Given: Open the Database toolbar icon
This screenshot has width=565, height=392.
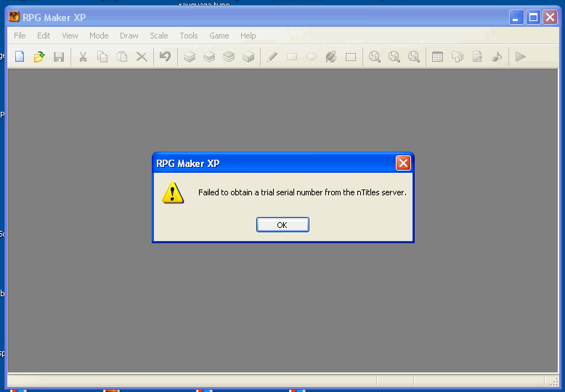Looking at the screenshot, I should click(x=437, y=57).
